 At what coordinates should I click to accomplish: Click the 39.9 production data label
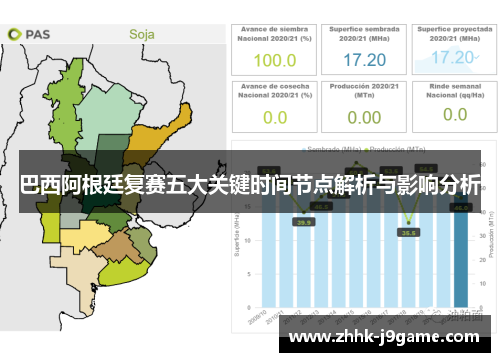click(x=304, y=223)
